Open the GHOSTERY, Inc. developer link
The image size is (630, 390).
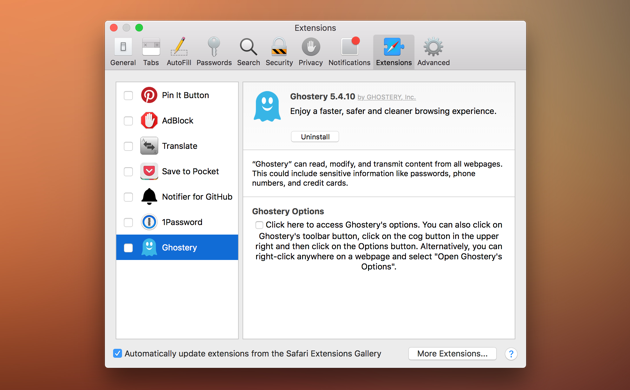click(x=386, y=97)
